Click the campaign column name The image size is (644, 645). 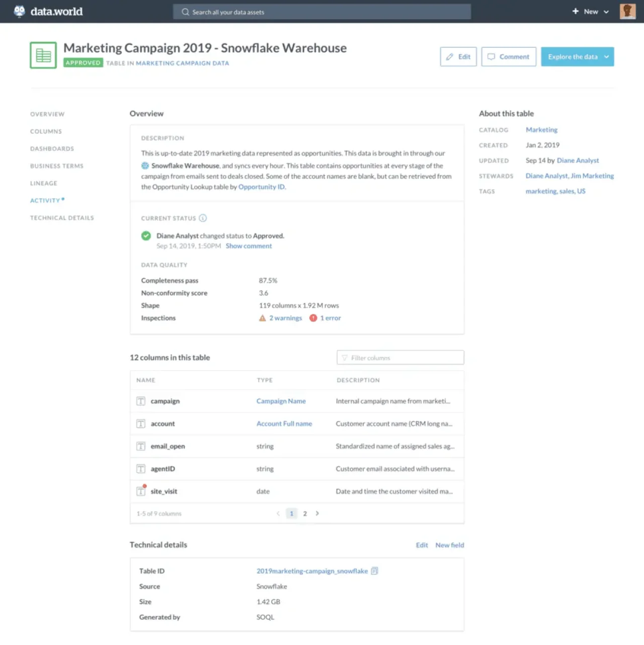pos(165,401)
